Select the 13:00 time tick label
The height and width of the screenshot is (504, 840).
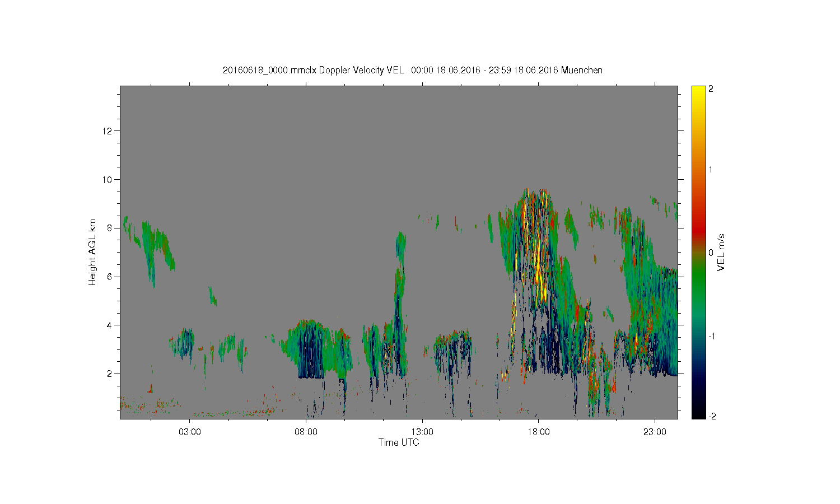pos(422,432)
